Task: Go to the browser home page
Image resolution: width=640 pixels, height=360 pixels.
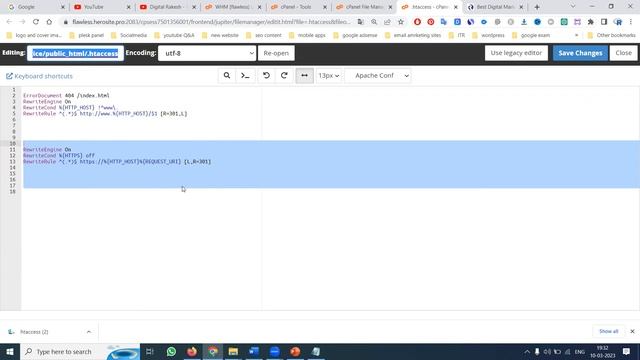Action: (x=49, y=22)
